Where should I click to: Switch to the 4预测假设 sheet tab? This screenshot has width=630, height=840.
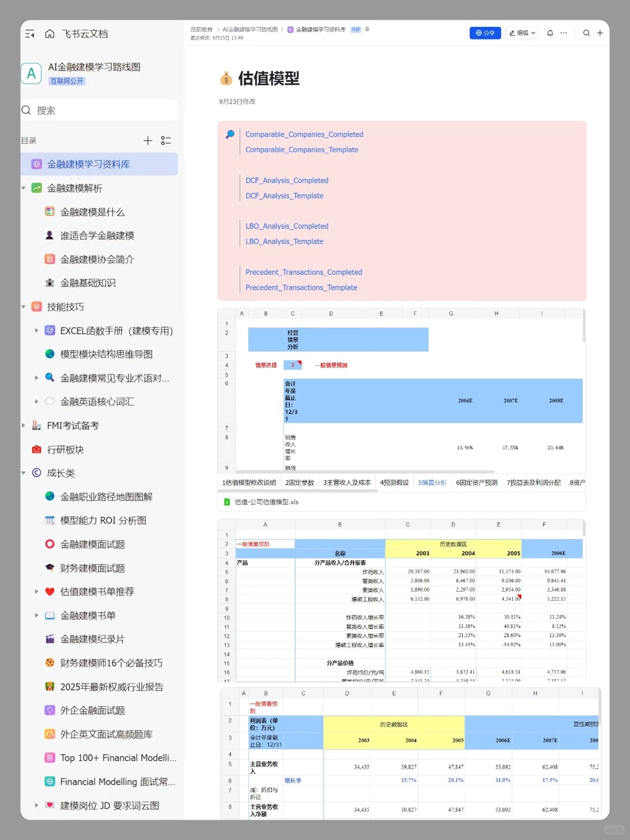point(394,482)
